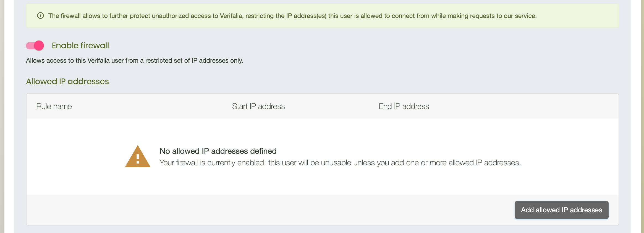Click the No allowed IP addresses defined message
Viewport: 644px width, 233px height.
pos(218,151)
